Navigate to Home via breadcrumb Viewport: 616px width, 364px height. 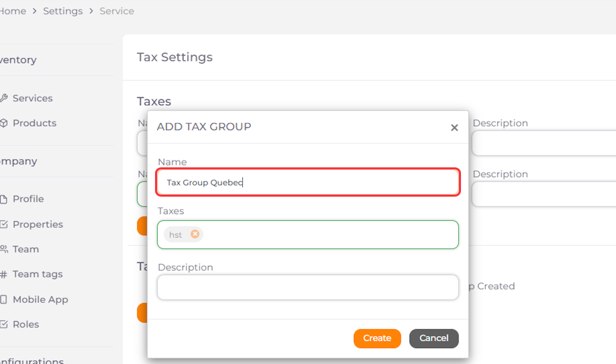13,11
